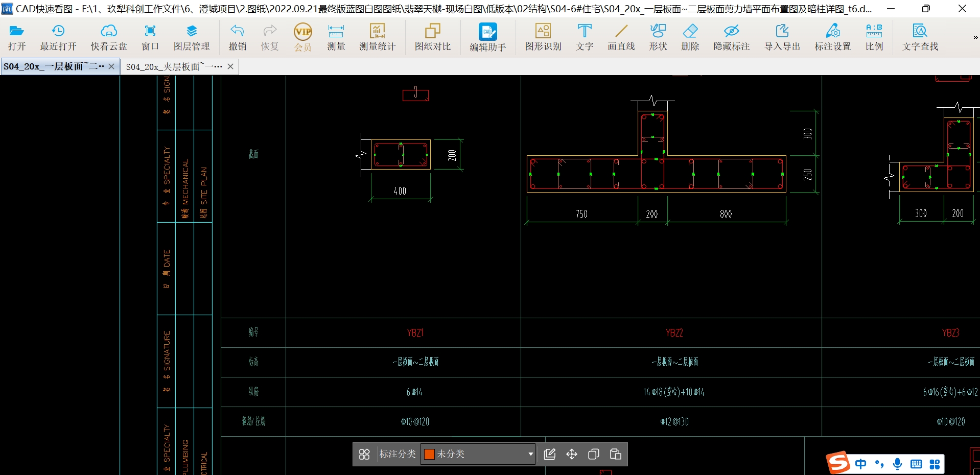Open the Sogou soft keyboard
980x475 pixels.
pos(916,464)
